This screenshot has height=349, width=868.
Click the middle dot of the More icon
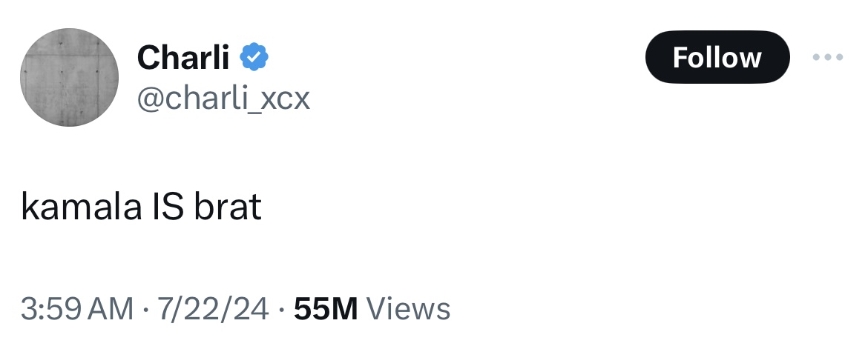tap(828, 57)
